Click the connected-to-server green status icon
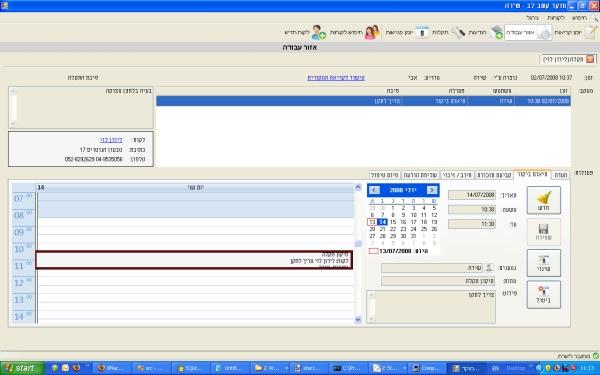The width and height of the screenshot is (600, 375). 595,356
